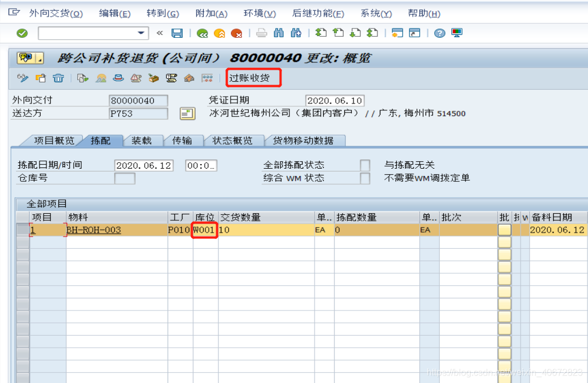The height and width of the screenshot is (383, 588).
Task: Click the Print icon
Action: [x=262, y=33]
